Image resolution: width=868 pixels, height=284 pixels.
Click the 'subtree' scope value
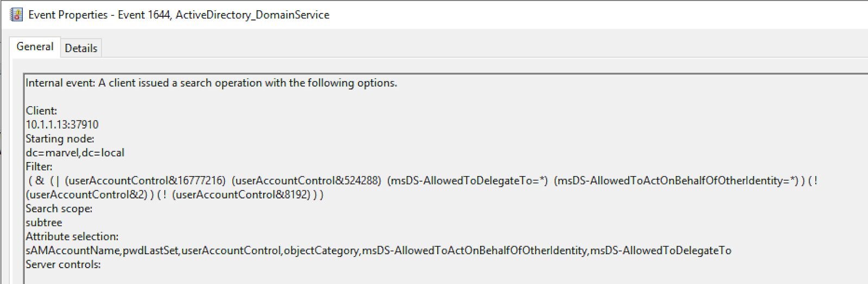[44, 223]
